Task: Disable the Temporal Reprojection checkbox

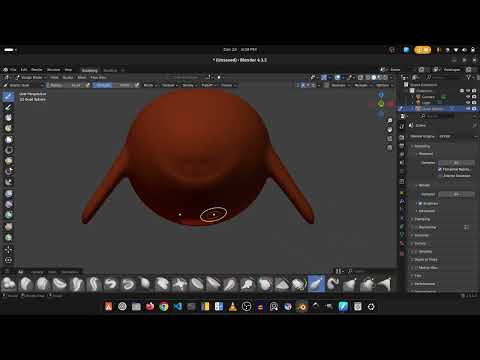Action: pyautogui.click(x=440, y=169)
